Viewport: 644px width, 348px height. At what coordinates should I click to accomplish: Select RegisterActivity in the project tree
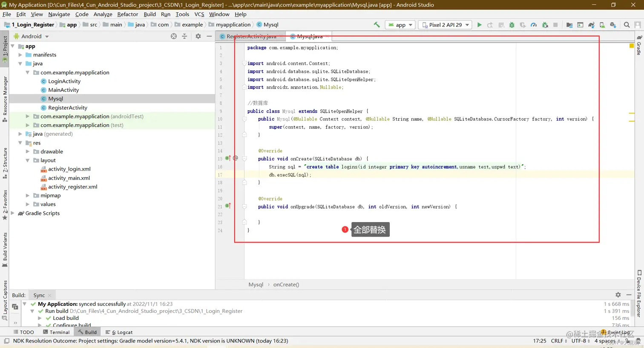click(x=67, y=108)
